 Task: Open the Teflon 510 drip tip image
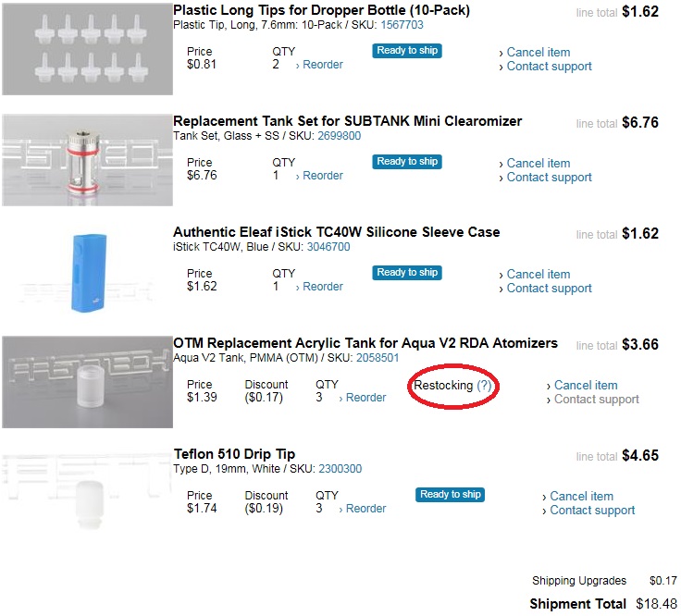[87, 492]
